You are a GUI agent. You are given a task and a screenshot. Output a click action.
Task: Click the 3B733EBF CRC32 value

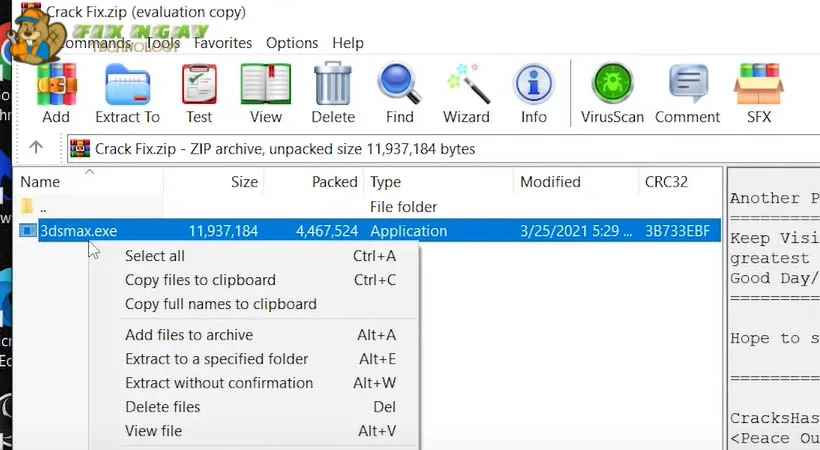(x=677, y=231)
